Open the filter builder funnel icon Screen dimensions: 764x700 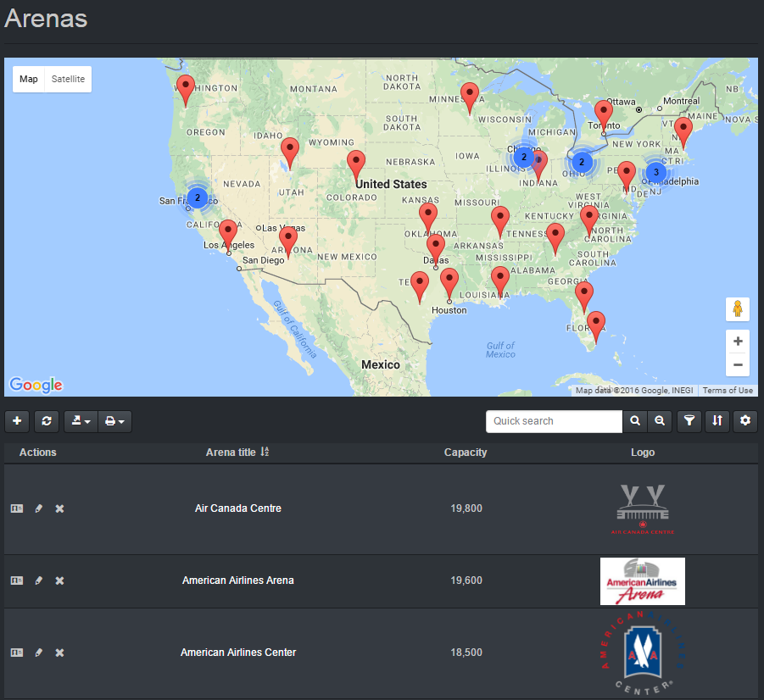[x=689, y=421]
